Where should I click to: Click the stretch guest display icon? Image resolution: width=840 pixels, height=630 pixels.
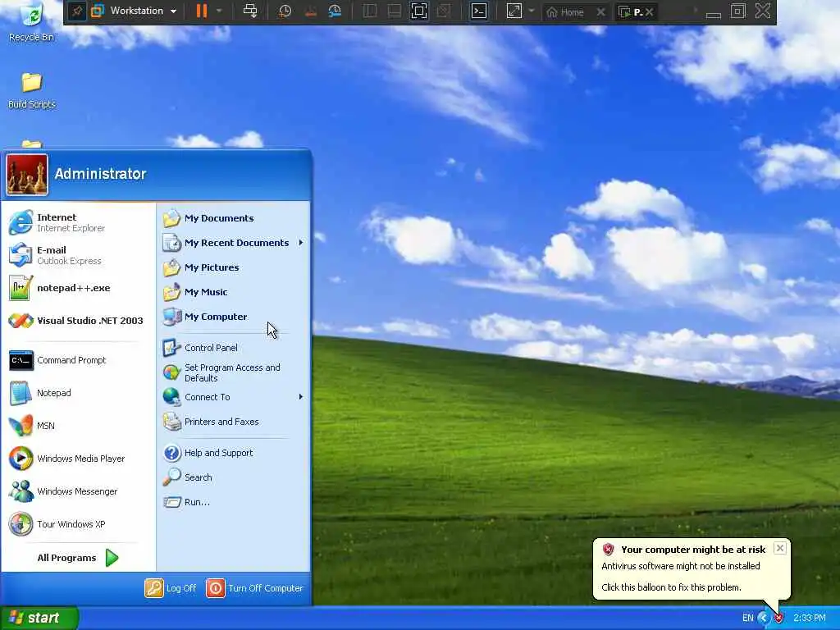(x=514, y=11)
